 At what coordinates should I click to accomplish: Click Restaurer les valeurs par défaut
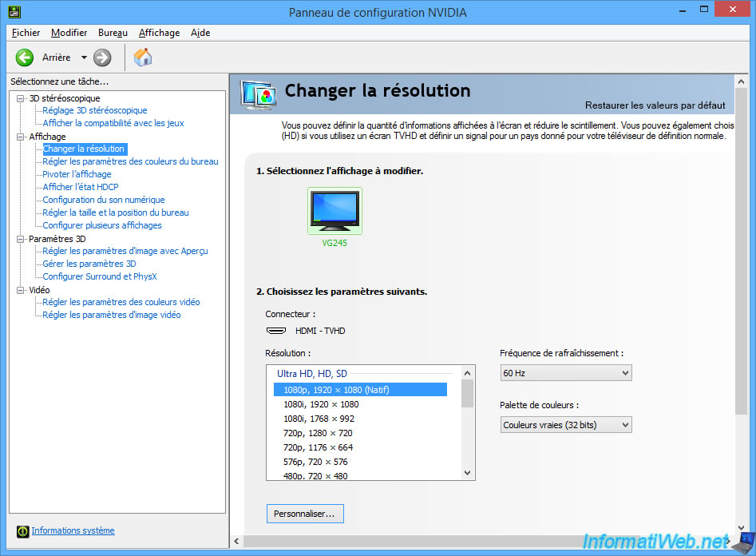point(655,105)
